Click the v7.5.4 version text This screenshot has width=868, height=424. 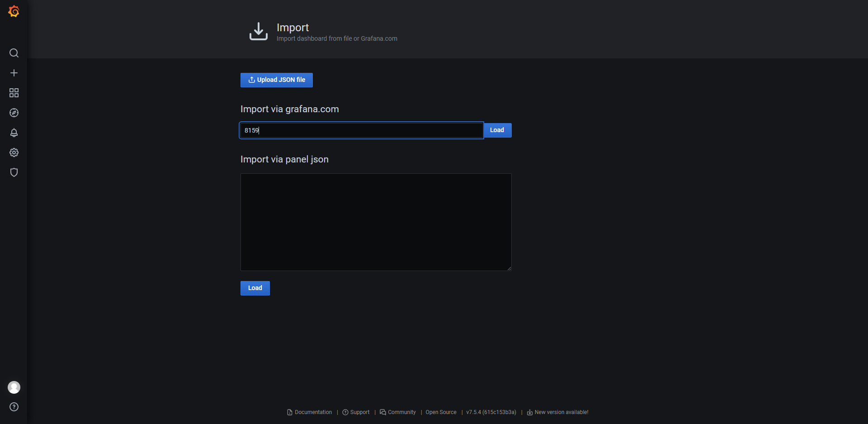(x=491, y=412)
